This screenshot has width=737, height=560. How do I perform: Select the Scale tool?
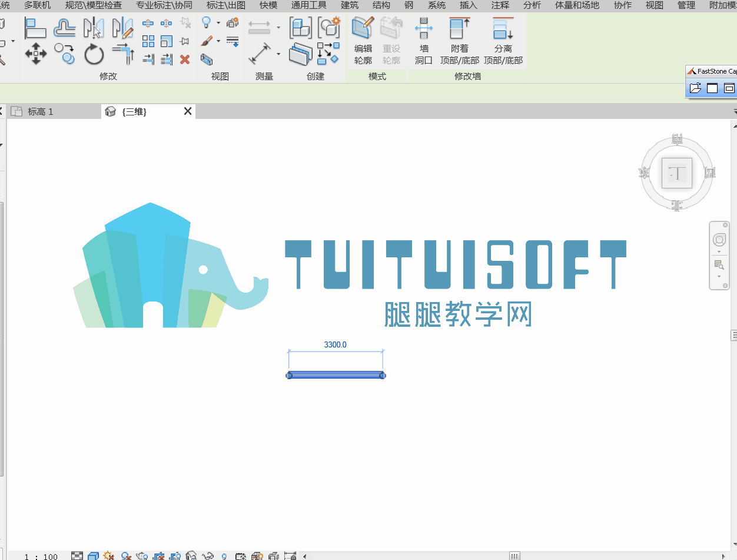(166, 41)
